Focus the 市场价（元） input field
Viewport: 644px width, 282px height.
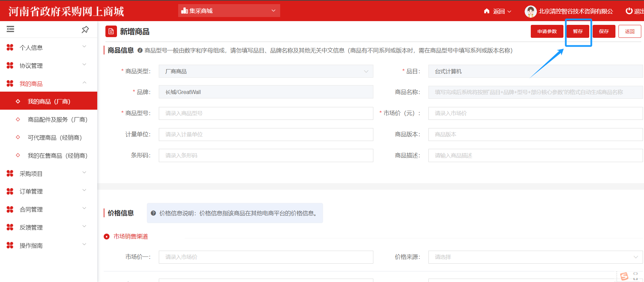(x=536, y=113)
